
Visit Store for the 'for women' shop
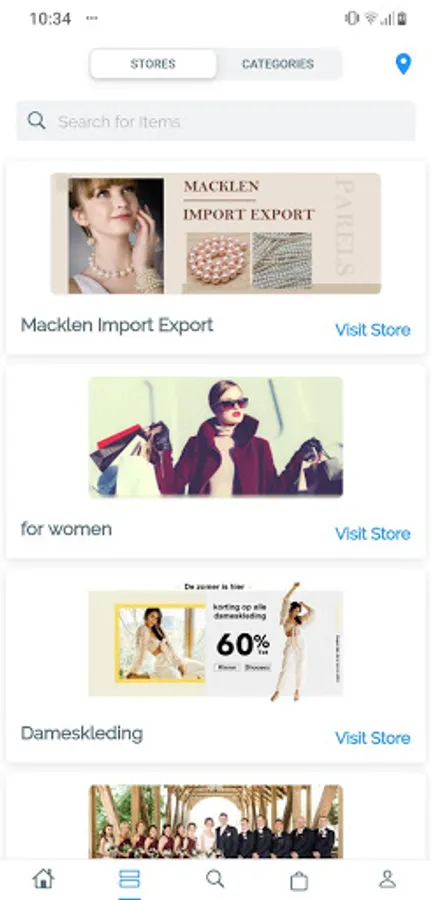[x=372, y=534]
